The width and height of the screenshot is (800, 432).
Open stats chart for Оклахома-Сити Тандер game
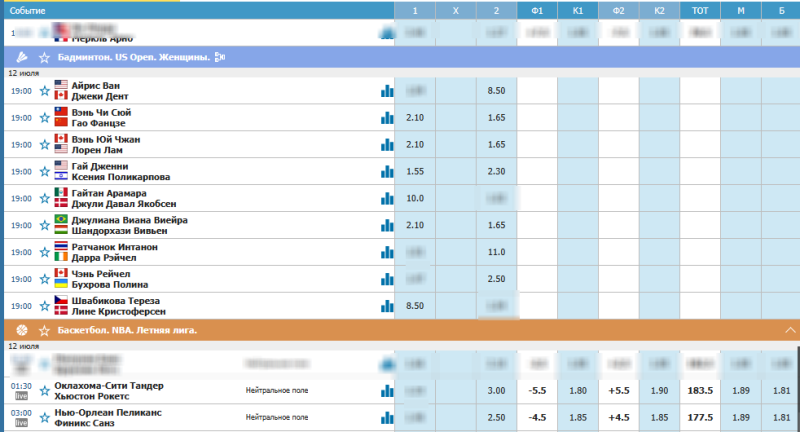(x=386, y=391)
